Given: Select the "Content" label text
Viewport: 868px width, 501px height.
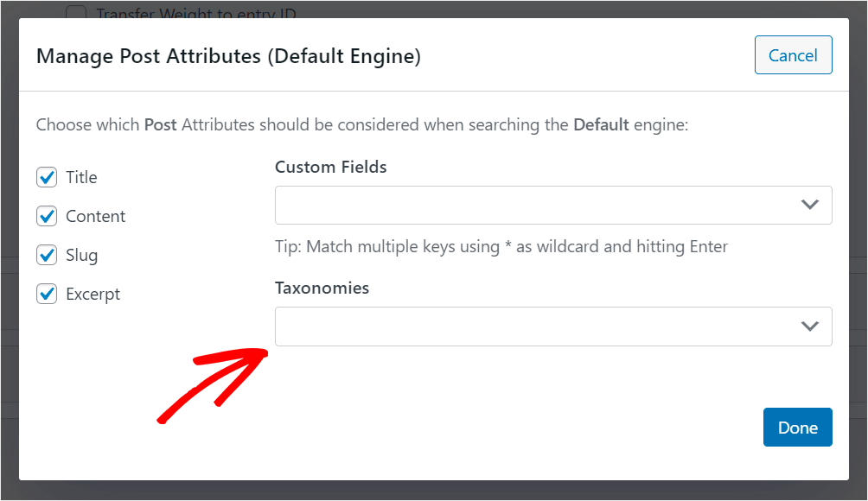Looking at the screenshot, I should pyautogui.click(x=95, y=216).
